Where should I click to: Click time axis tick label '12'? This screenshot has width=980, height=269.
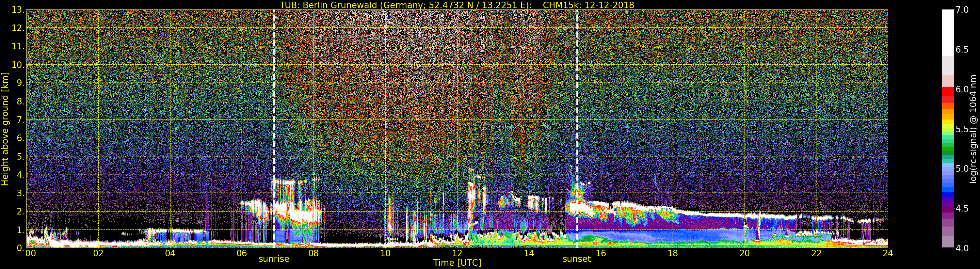[457, 253]
